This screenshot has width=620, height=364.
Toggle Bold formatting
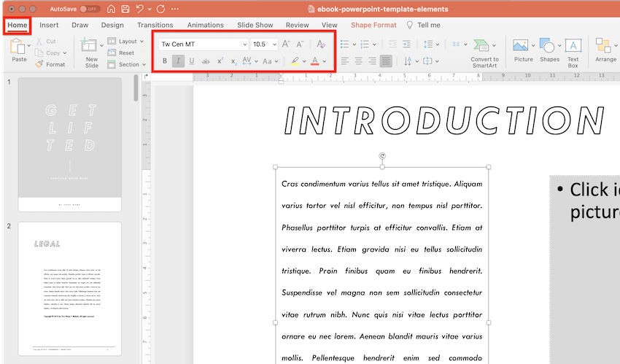pyautogui.click(x=165, y=61)
